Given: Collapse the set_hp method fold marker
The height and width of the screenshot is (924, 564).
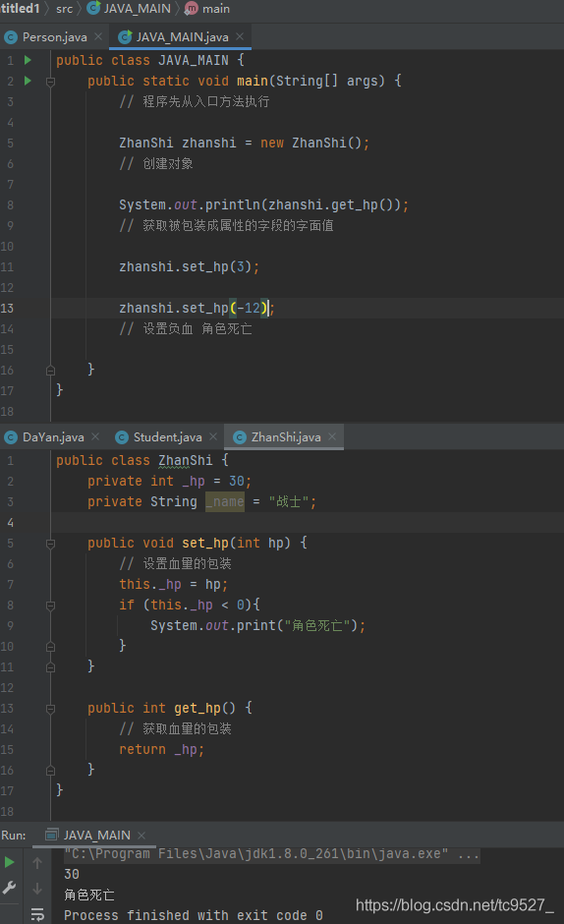Looking at the screenshot, I should click(51, 544).
